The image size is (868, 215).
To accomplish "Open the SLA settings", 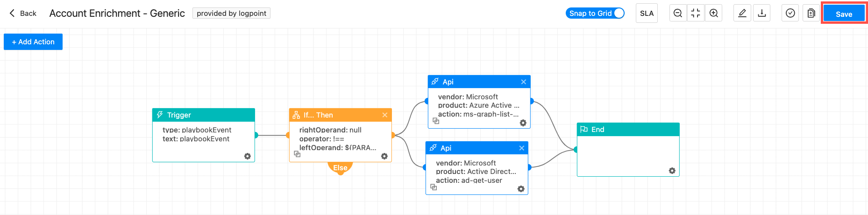I will click(647, 14).
